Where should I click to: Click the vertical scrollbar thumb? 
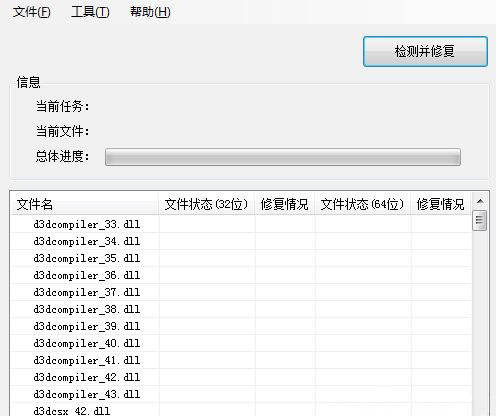(480, 220)
